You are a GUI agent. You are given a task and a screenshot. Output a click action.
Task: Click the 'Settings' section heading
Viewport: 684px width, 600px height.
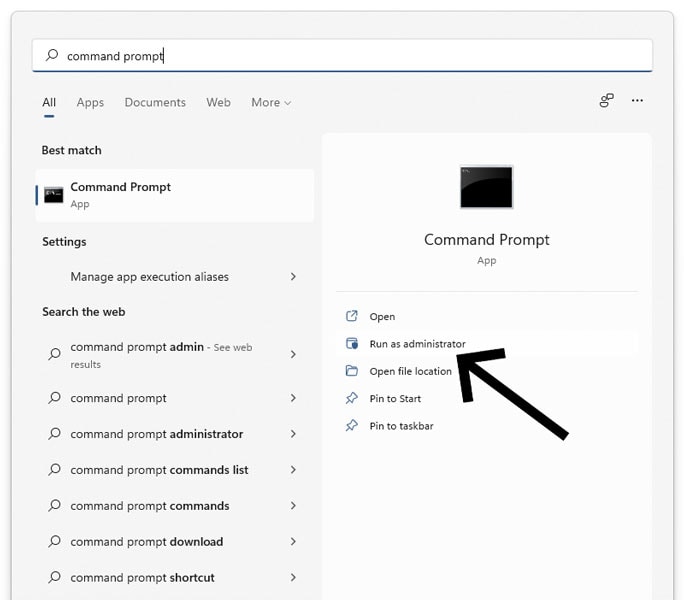(x=64, y=242)
